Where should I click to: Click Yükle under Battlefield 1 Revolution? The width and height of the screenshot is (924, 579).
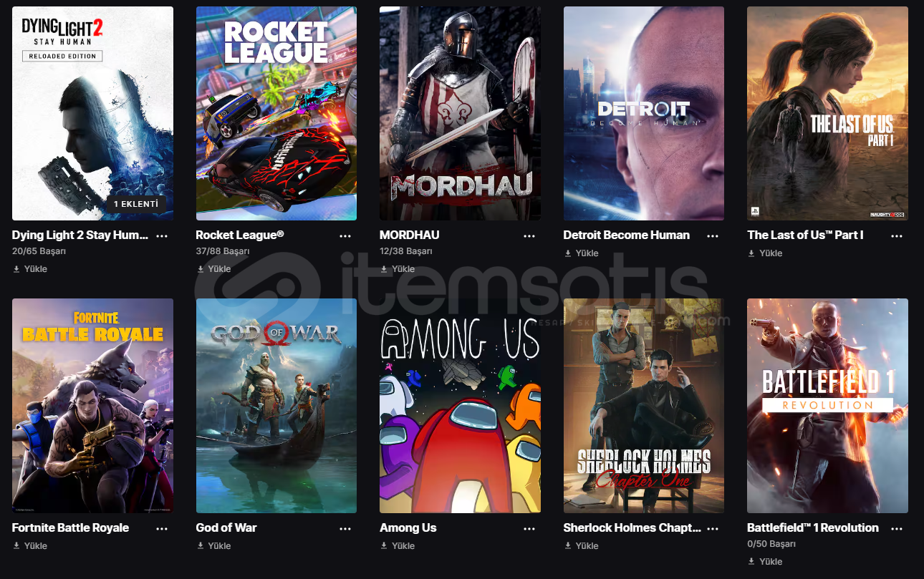pyautogui.click(x=765, y=561)
